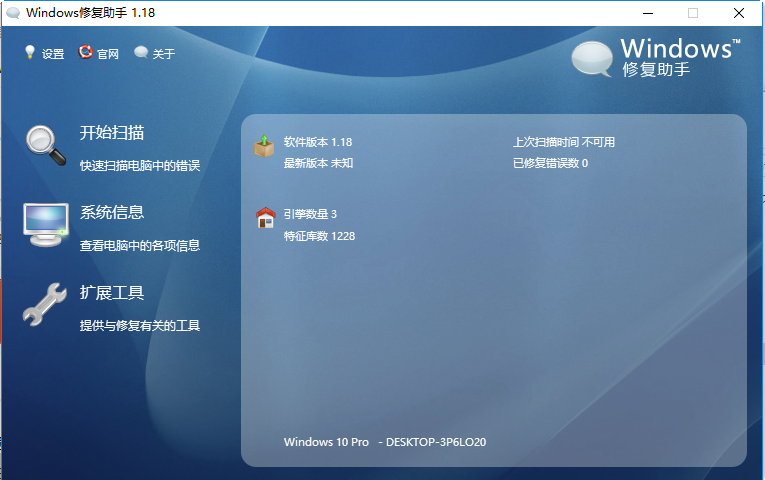Open 系统信息 heading text
765x480 pixels.
point(112,213)
